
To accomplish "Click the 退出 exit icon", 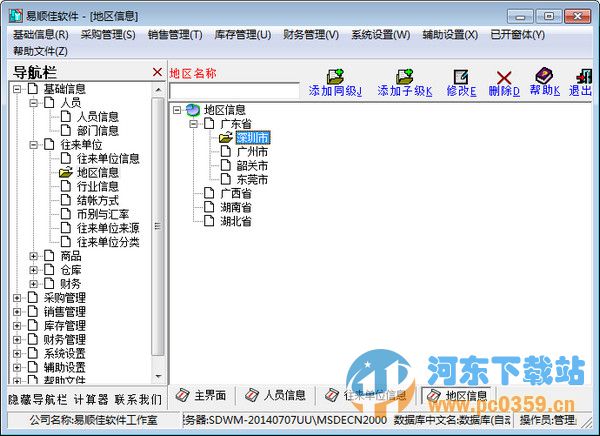I will click(584, 76).
